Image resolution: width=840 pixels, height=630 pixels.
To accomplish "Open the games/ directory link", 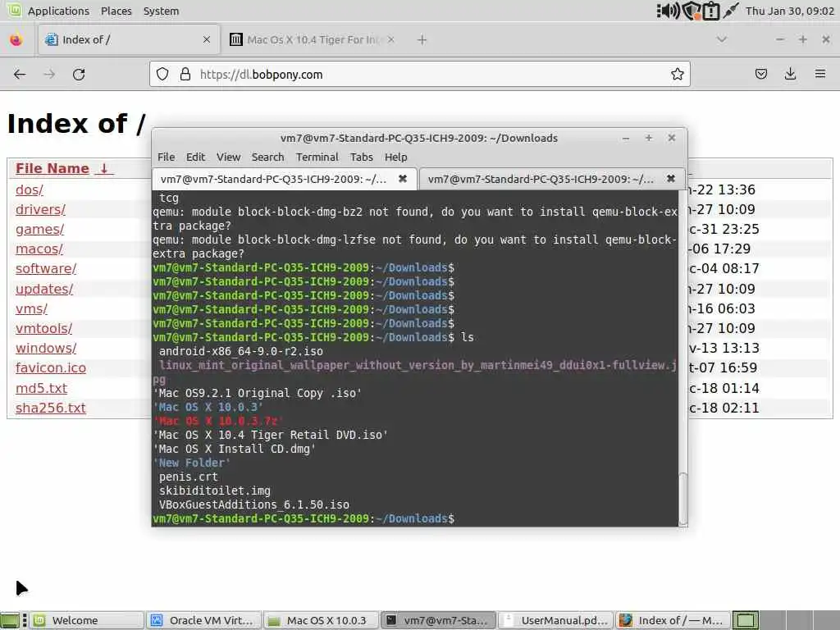I will 39,230.
